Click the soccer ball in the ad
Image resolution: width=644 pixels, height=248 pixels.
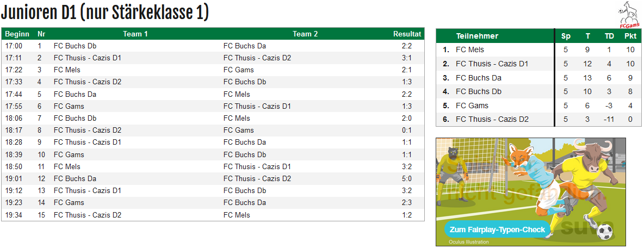pyautogui.click(x=605, y=232)
